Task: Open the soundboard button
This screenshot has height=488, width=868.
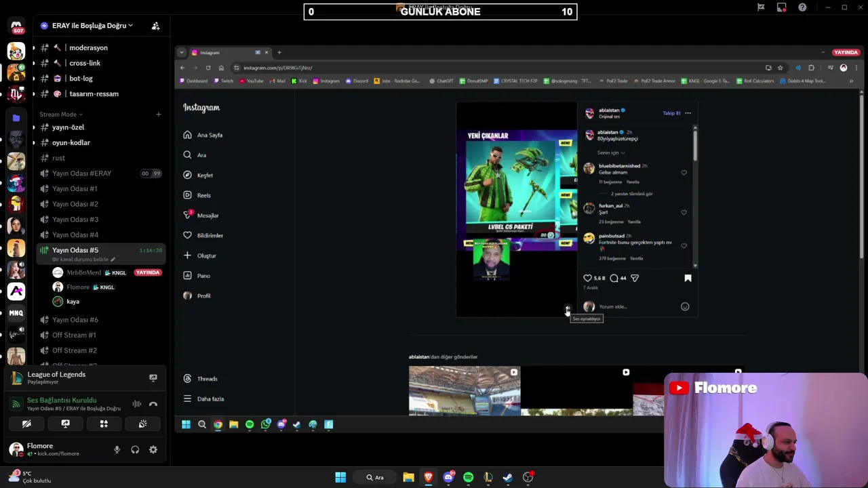Action: tap(143, 424)
